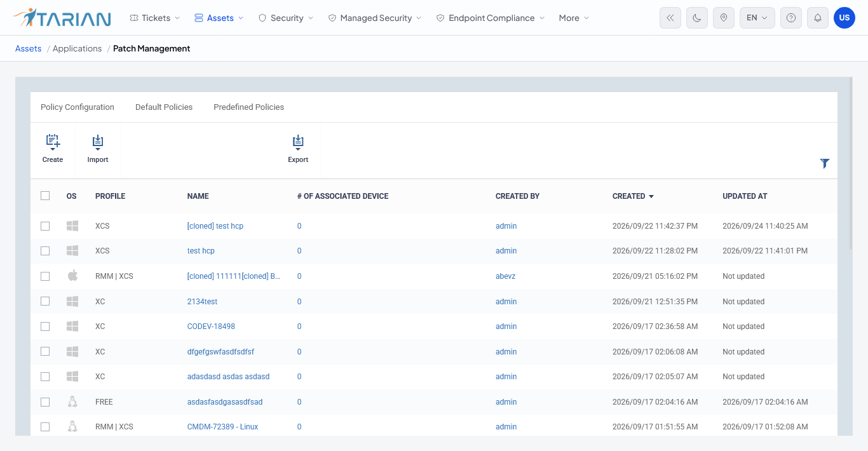The height and width of the screenshot is (451, 868).
Task: Open the 2134test policy link
Action: [202, 302]
